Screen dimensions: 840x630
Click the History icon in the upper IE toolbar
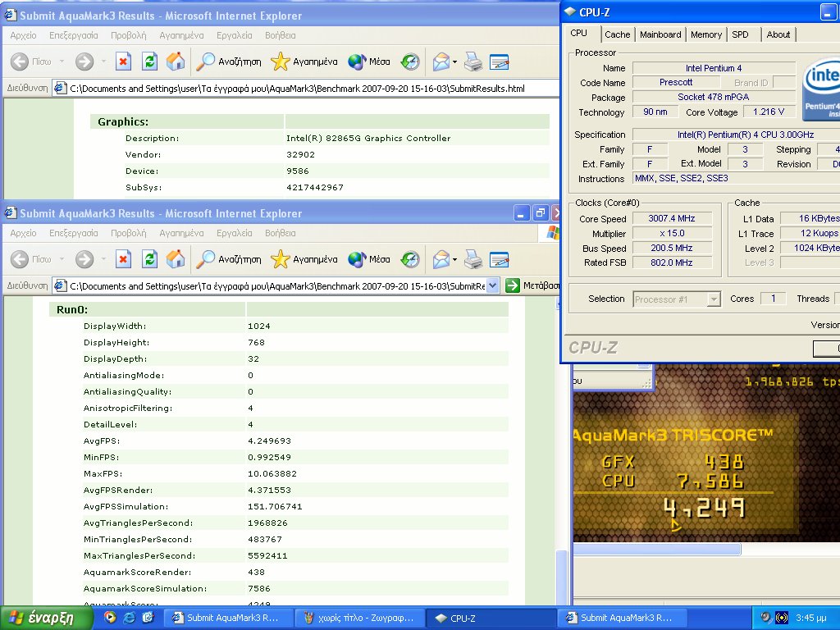coord(410,62)
